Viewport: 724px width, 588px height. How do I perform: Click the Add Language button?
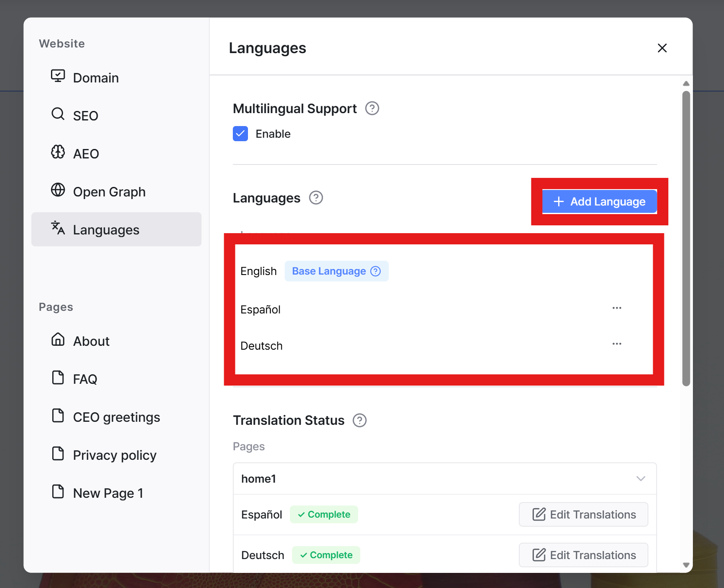(x=600, y=202)
